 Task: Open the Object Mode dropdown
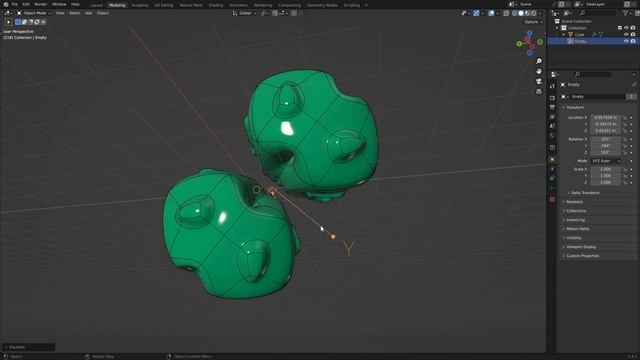34,13
